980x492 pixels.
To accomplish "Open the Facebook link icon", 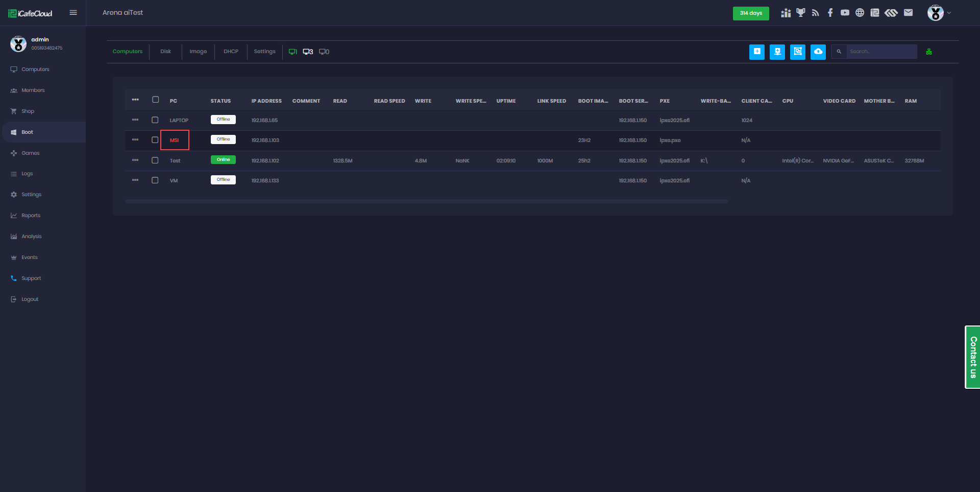I will [830, 13].
